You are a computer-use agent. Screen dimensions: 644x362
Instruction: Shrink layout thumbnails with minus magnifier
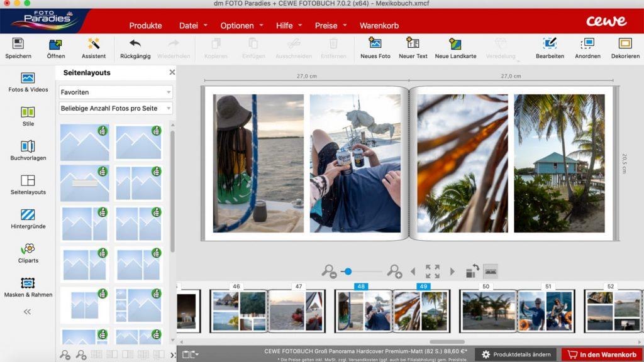click(65, 354)
